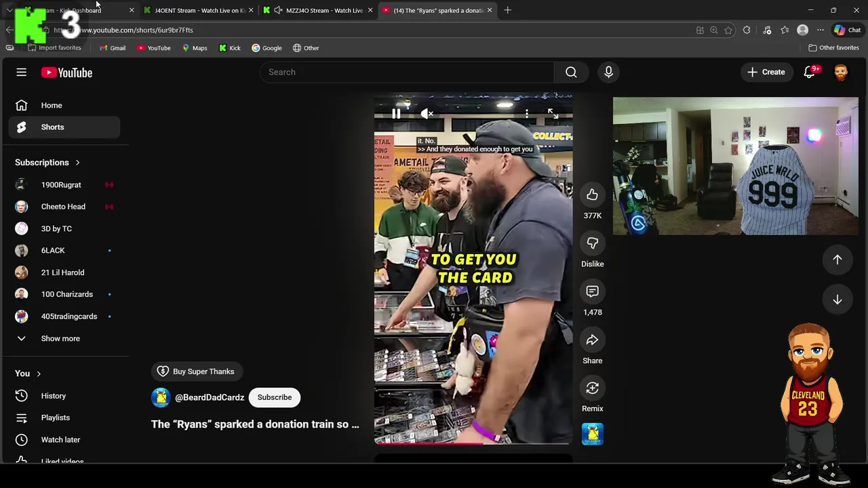Pause the playing Short
The image size is (868, 488).
coord(396,114)
